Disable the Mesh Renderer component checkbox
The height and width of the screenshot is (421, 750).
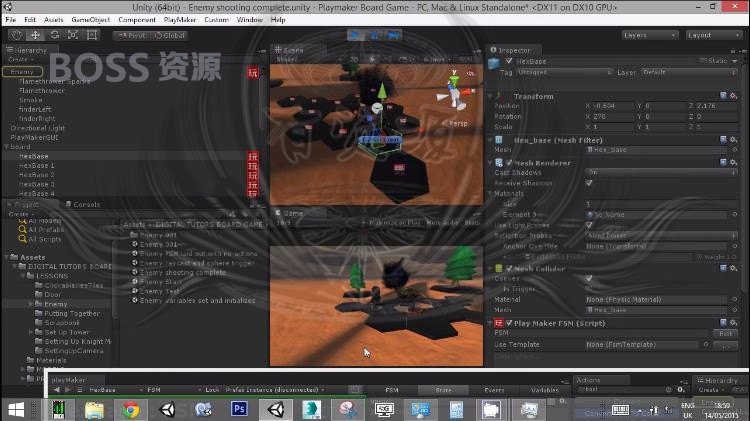tap(509, 163)
